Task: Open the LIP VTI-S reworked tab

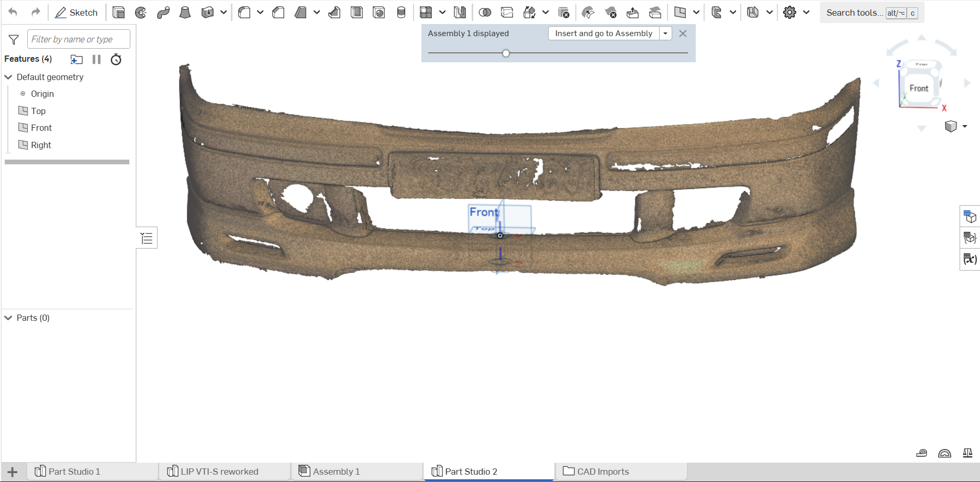Action: [x=219, y=472]
